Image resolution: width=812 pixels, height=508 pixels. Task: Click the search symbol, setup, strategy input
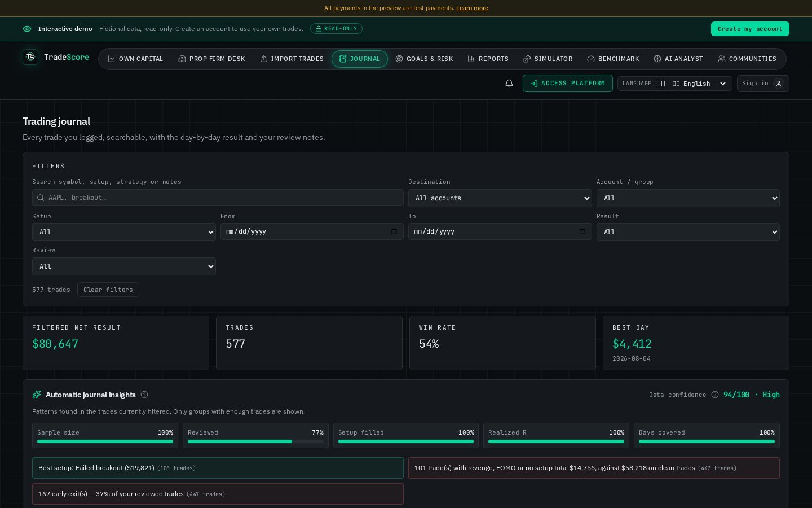[218, 198]
